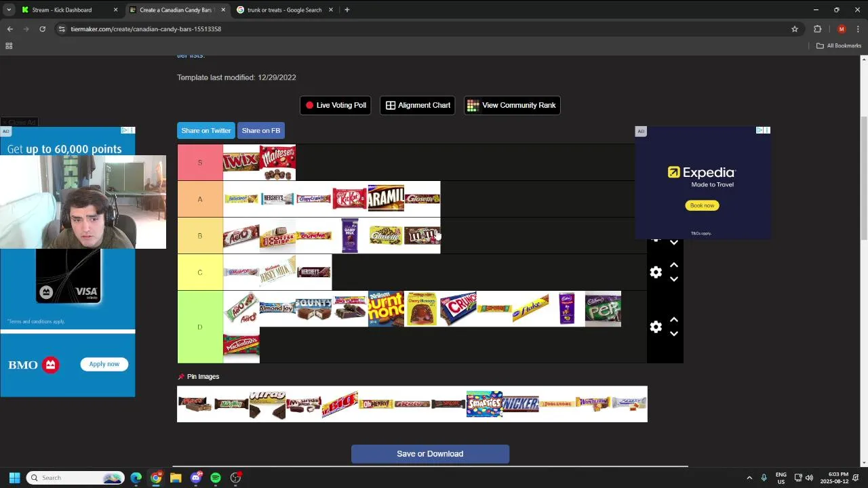Select the Almond Joy bar in D tier
Image resolution: width=868 pixels, height=488 pixels.
pos(277,309)
